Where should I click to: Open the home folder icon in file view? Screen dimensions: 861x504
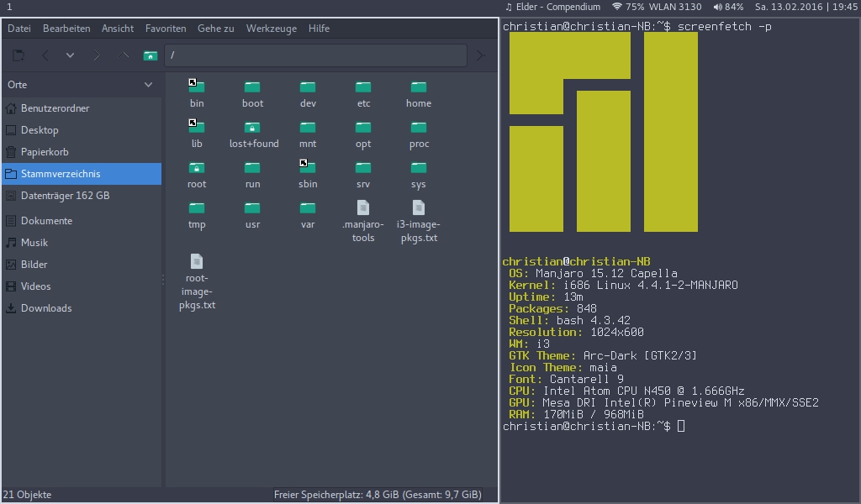[x=419, y=87]
